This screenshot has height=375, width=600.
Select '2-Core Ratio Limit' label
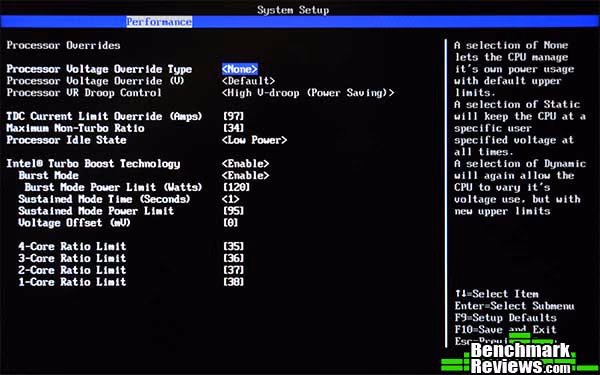click(x=72, y=270)
